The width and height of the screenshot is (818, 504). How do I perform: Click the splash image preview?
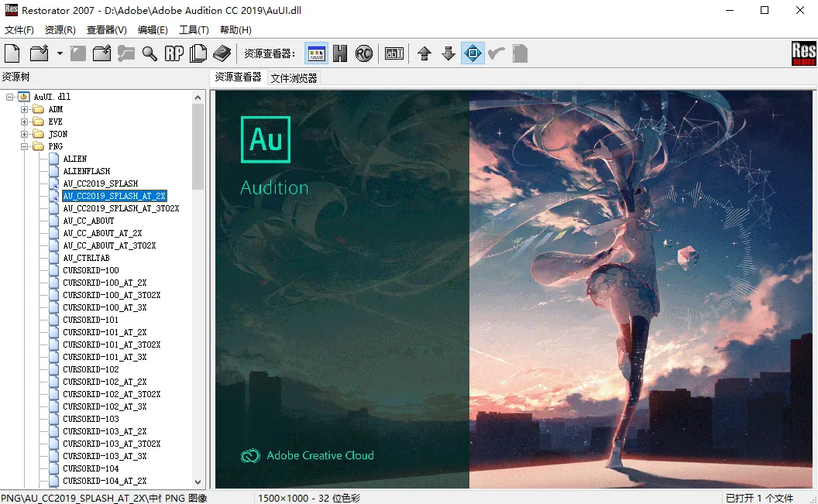coord(514,290)
